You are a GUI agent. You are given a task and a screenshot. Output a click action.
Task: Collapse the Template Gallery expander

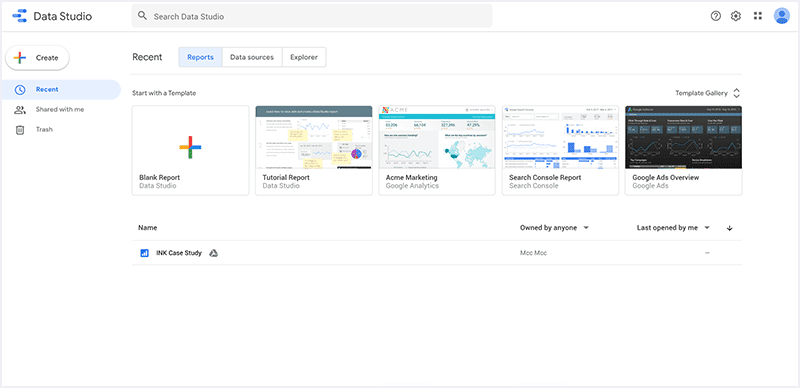[736, 93]
